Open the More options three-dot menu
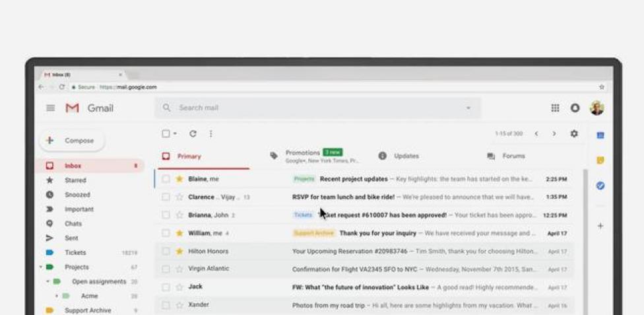 (x=210, y=133)
